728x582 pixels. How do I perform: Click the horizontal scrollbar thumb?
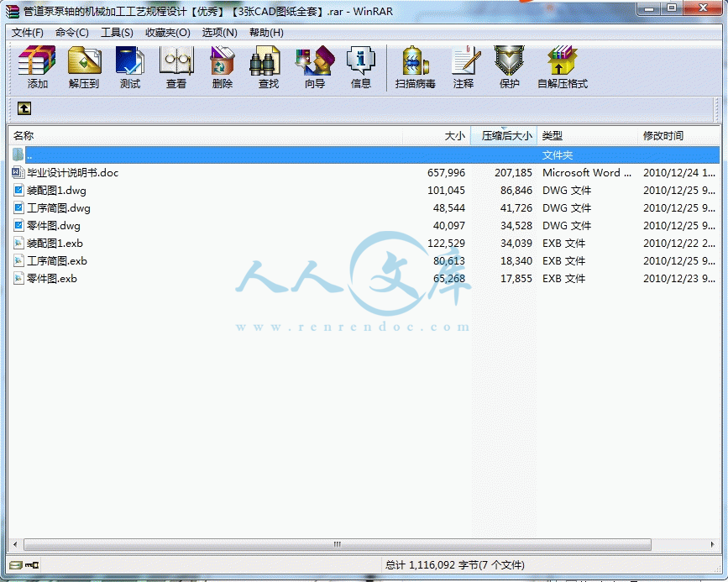coord(338,544)
